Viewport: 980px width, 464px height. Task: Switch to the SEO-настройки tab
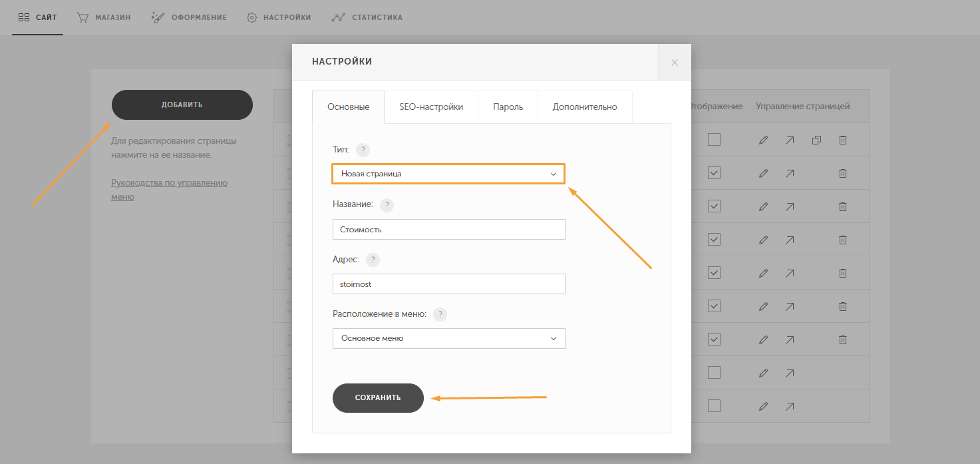tap(431, 107)
